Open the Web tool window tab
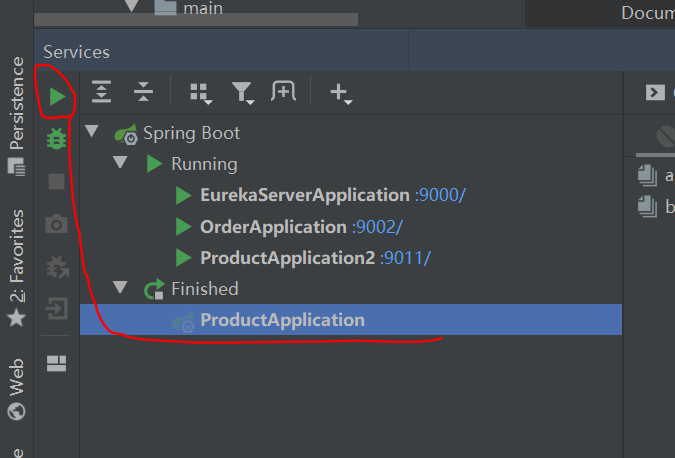This screenshot has height=458, width=675. (x=16, y=389)
